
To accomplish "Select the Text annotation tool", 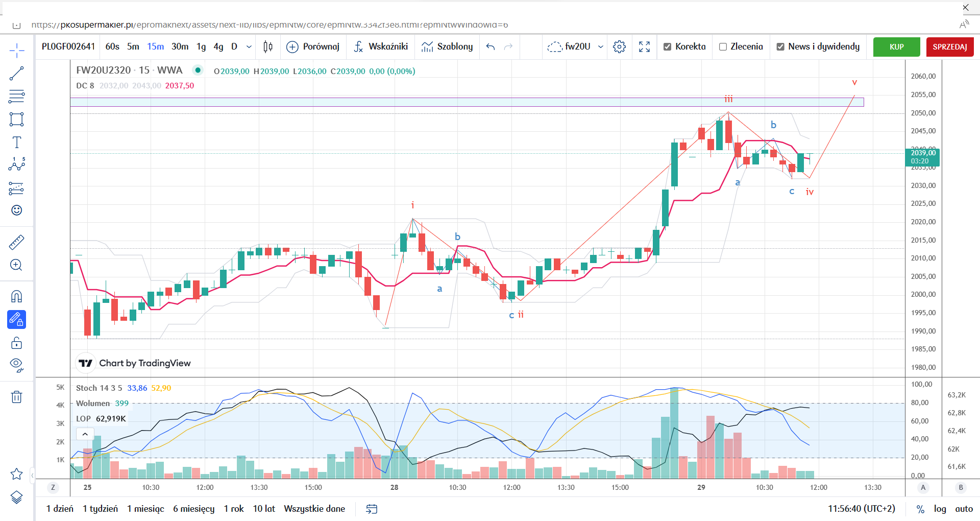I will (x=16, y=142).
